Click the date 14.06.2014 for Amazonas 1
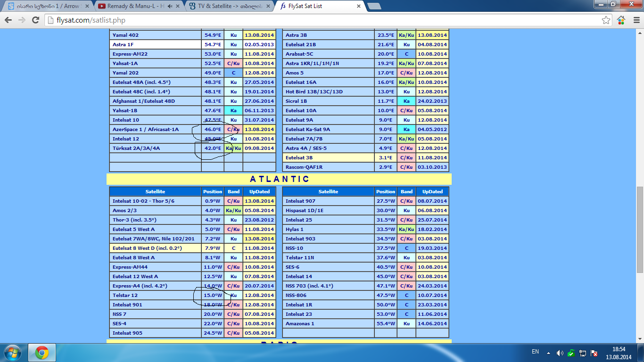Screen dimensions: 644x362 click(x=432, y=323)
